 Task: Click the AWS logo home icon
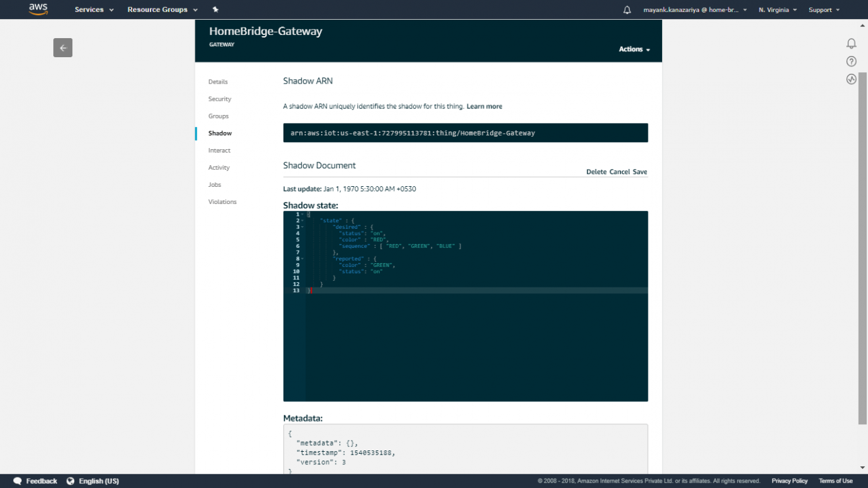(38, 9)
